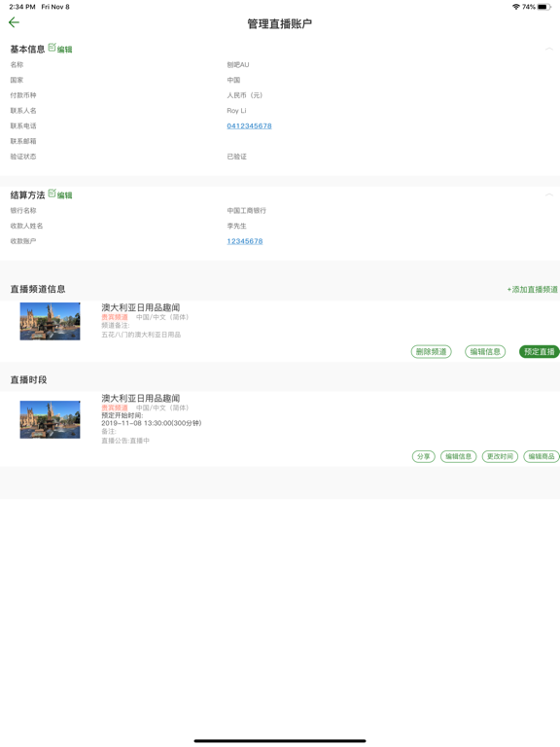The image size is (560, 747).
Task: Click the 直播频道信息 heading
Action: click(38, 289)
